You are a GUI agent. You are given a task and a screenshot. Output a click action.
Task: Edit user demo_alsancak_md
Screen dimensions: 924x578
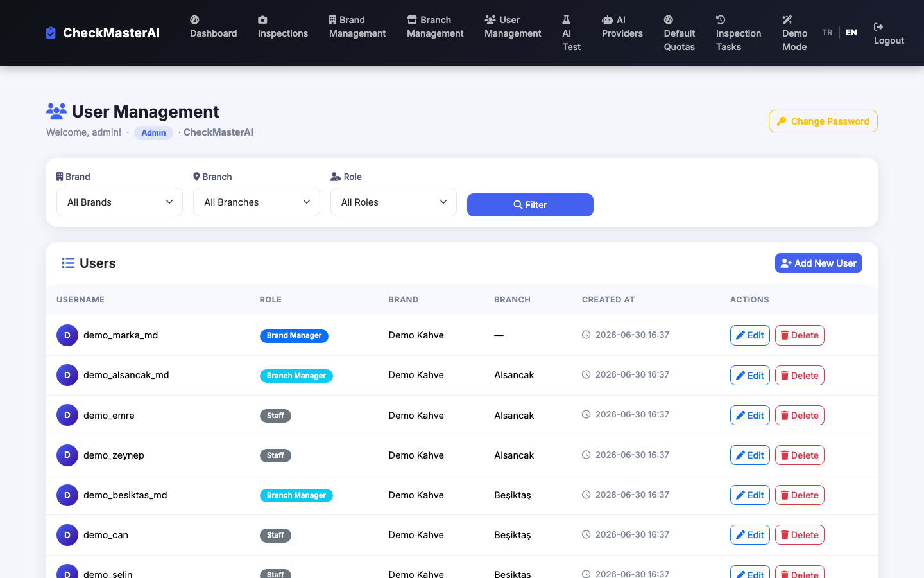coord(750,376)
